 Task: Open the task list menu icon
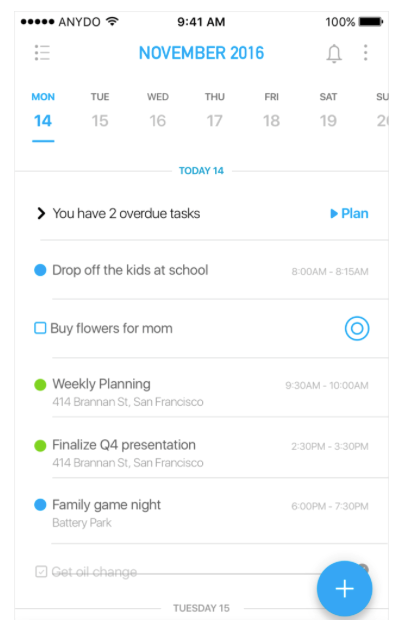42,52
